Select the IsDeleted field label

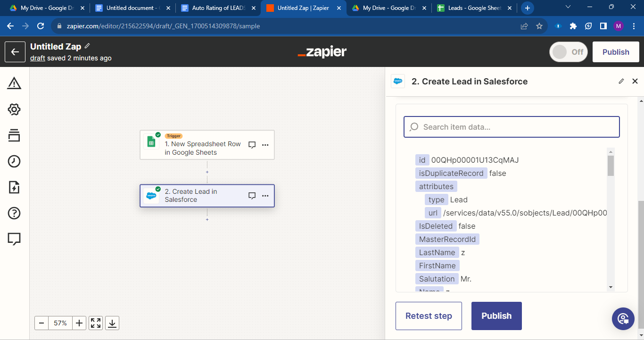(436, 226)
